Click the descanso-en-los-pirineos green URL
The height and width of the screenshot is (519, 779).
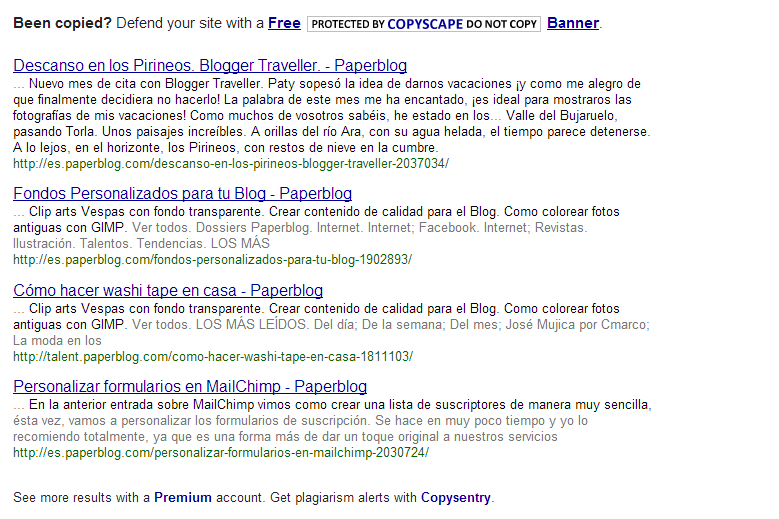(x=231, y=163)
